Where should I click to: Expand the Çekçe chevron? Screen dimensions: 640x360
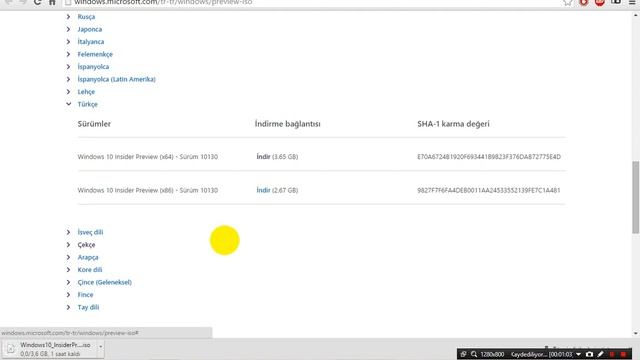[68, 245]
